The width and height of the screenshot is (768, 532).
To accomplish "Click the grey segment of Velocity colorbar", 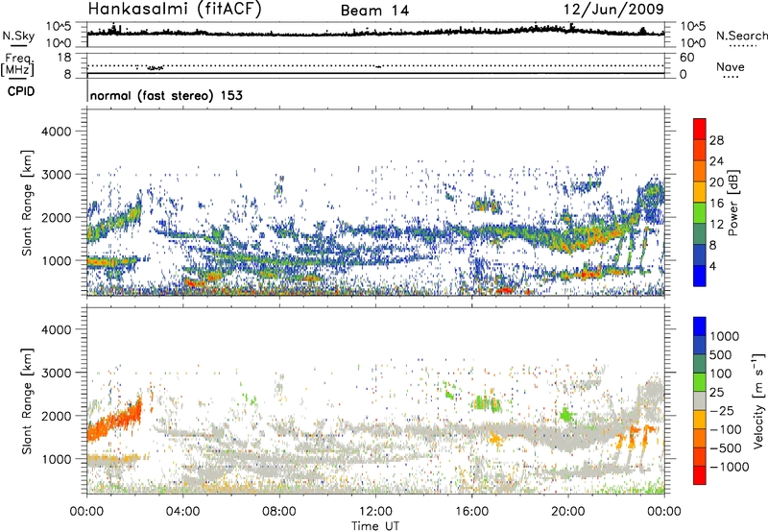I will tap(700, 401).
